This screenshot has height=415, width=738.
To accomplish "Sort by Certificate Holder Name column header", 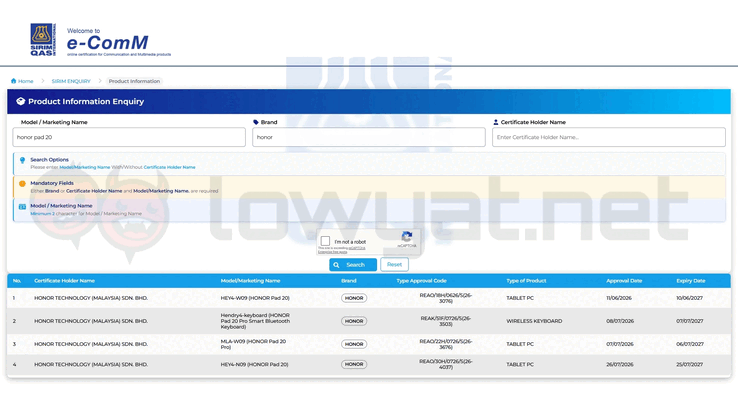I will [x=64, y=281].
